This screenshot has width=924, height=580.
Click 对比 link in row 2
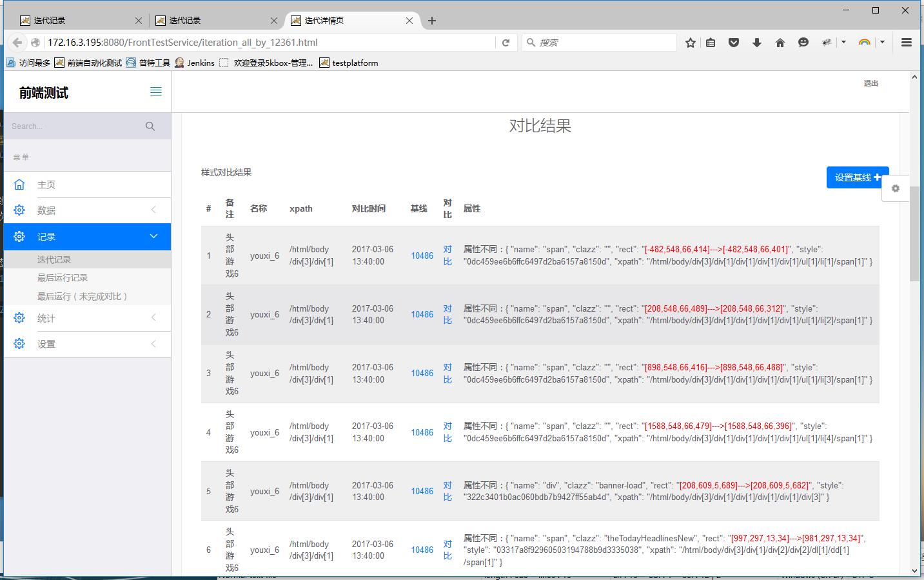point(447,314)
